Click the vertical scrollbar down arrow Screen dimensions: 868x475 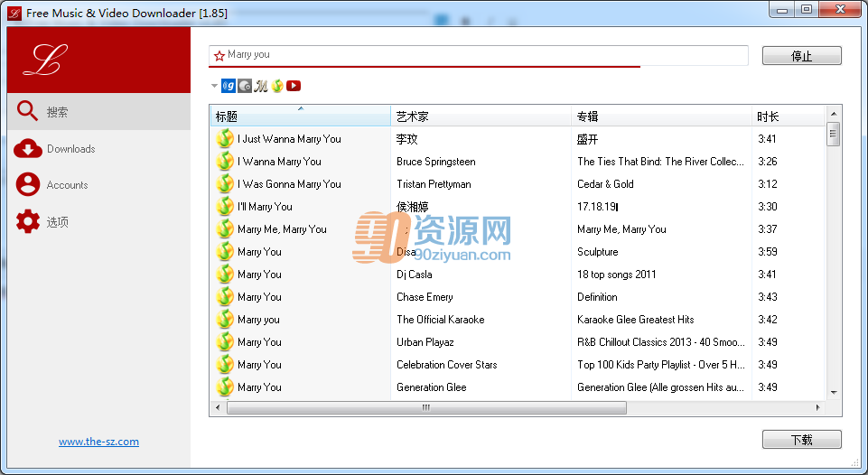pyautogui.click(x=834, y=393)
